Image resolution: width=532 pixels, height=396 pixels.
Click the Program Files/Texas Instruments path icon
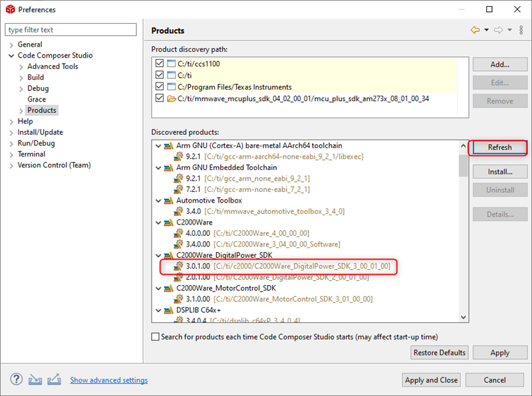pyautogui.click(x=172, y=86)
